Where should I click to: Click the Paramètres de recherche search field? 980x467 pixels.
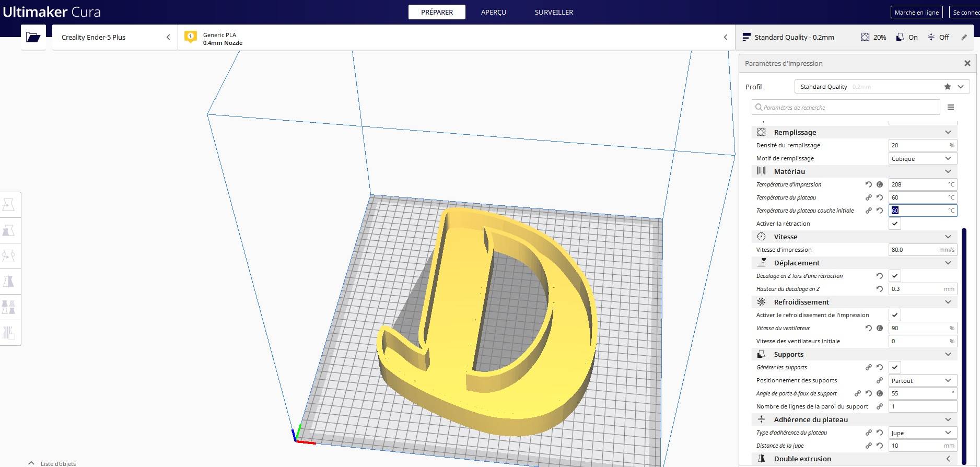coord(846,107)
